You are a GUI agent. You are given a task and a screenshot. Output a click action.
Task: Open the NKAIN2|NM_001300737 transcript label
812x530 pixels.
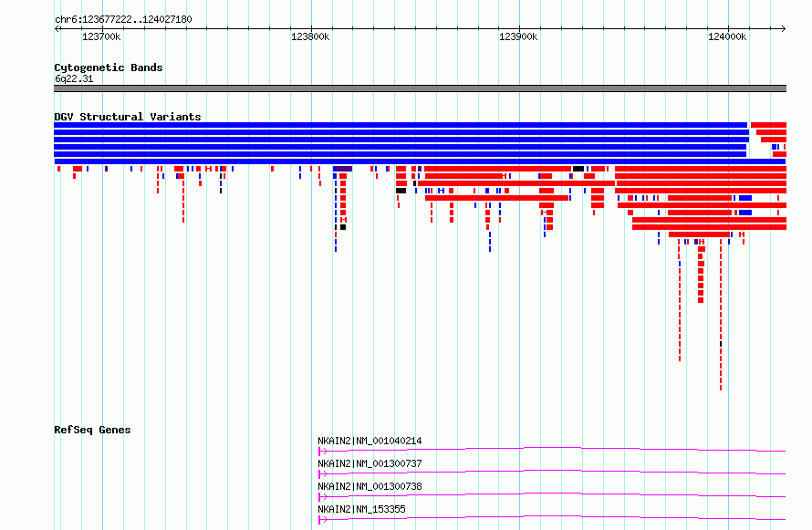pyautogui.click(x=370, y=463)
